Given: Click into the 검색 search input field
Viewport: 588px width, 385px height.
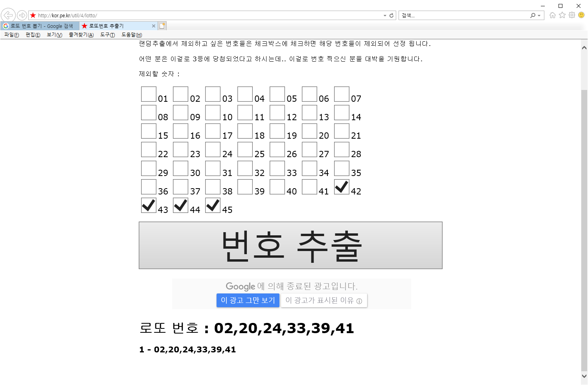Looking at the screenshot, I should tap(464, 15).
